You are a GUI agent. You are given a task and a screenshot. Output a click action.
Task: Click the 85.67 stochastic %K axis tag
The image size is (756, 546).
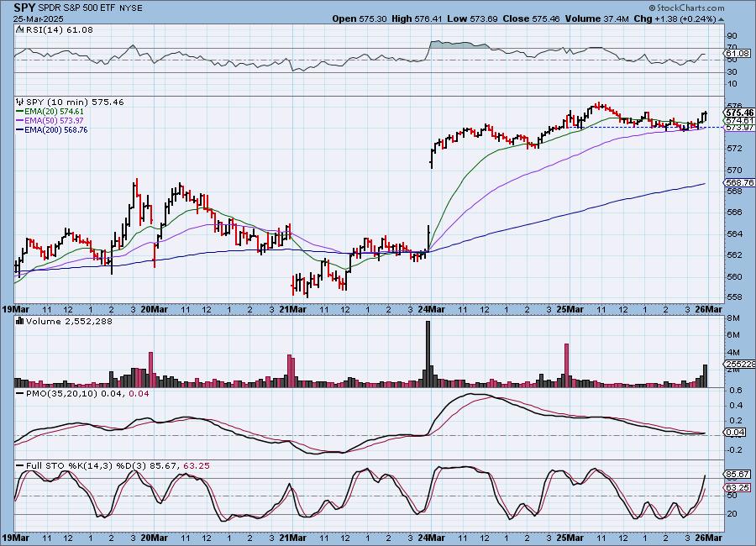[738, 474]
